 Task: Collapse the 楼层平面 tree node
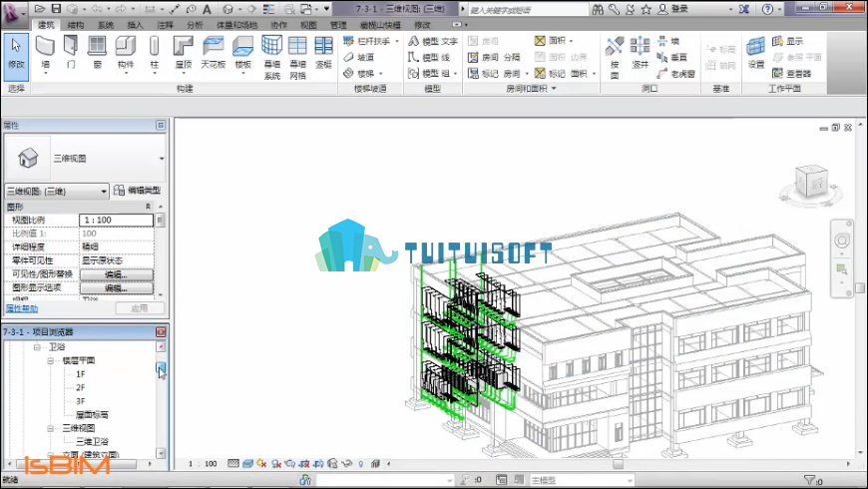(50, 360)
